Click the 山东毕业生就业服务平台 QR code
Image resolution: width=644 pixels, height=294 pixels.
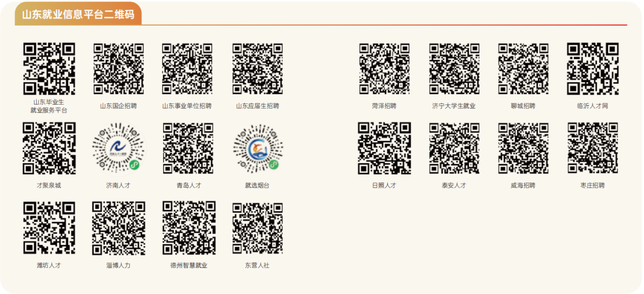49,69
